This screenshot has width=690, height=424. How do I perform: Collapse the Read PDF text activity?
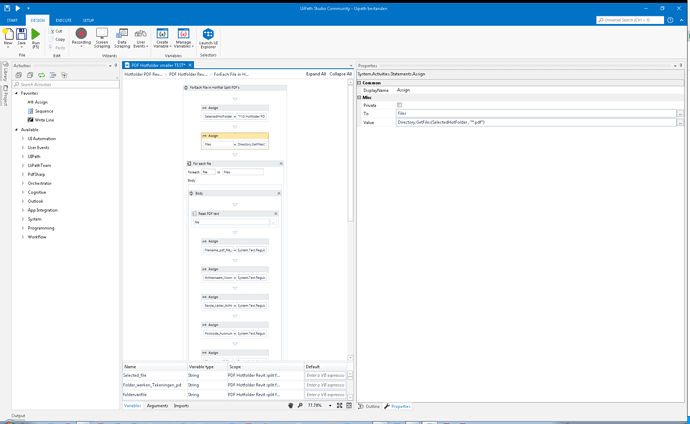(275, 214)
